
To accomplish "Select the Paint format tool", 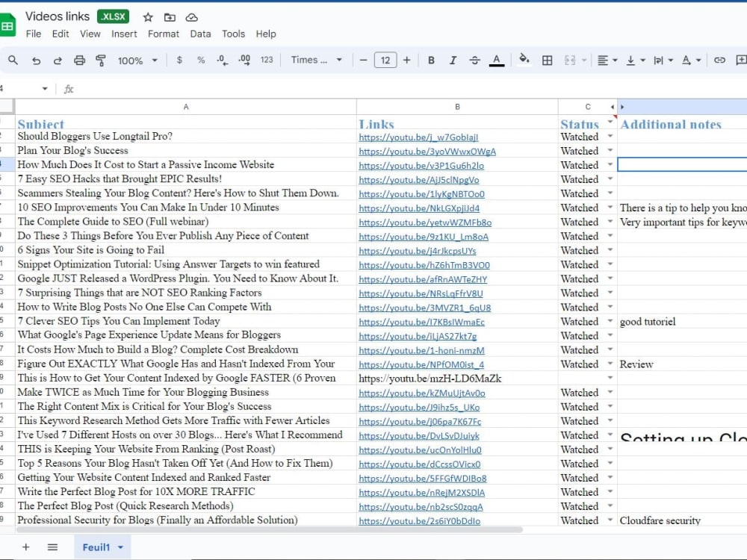I will click(102, 60).
